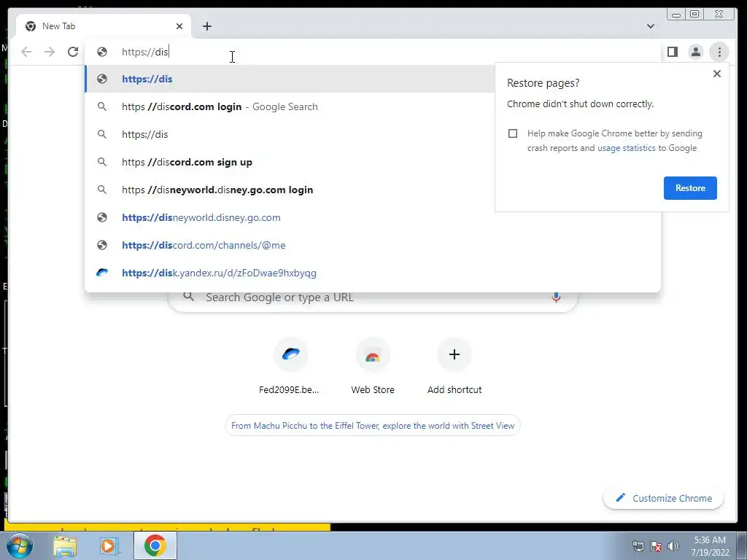Click the globe icon in the address bar
The width and height of the screenshot is (747, 560).
tap(102, 52)
